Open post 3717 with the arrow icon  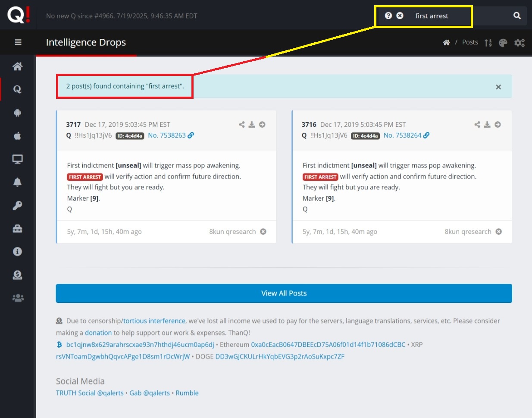click(x=262, y=125)
